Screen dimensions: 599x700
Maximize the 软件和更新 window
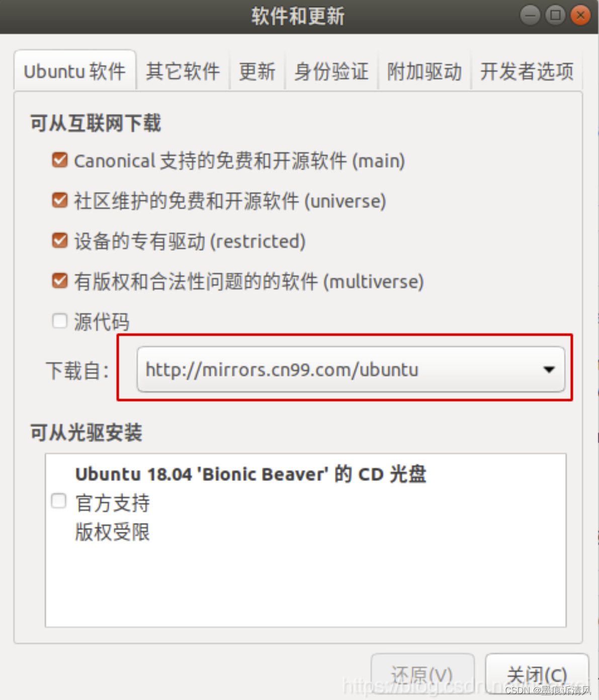[555, 16]
